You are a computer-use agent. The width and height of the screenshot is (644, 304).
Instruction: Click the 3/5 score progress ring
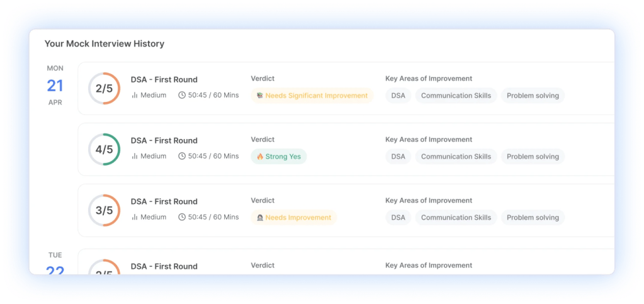[x=104, y=211]
